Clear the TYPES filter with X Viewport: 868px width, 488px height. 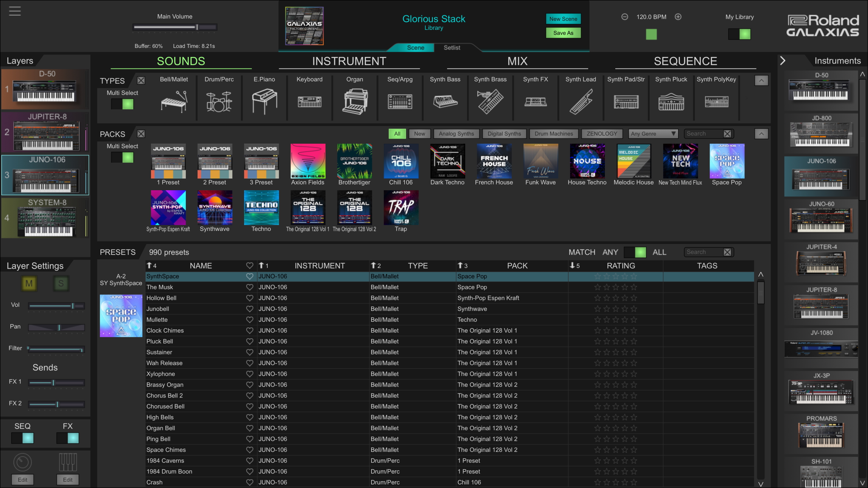141,81
